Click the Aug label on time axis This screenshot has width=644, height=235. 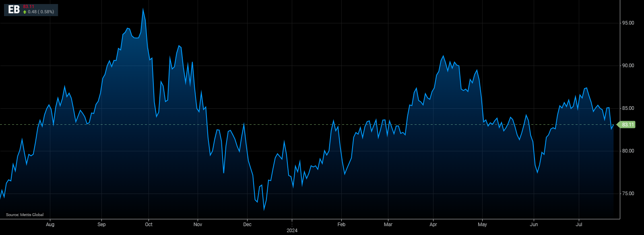pos(50,225)
